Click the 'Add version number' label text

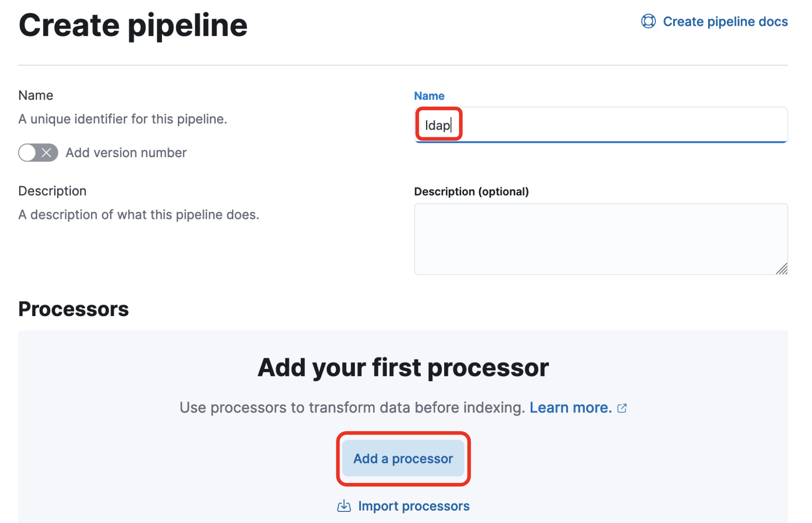126,153
